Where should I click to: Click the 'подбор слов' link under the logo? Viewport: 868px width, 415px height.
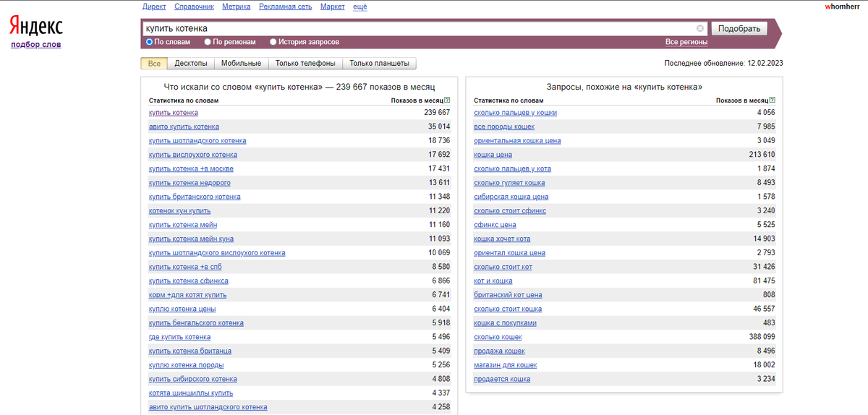pyautogui.click(x=36, y=45)
